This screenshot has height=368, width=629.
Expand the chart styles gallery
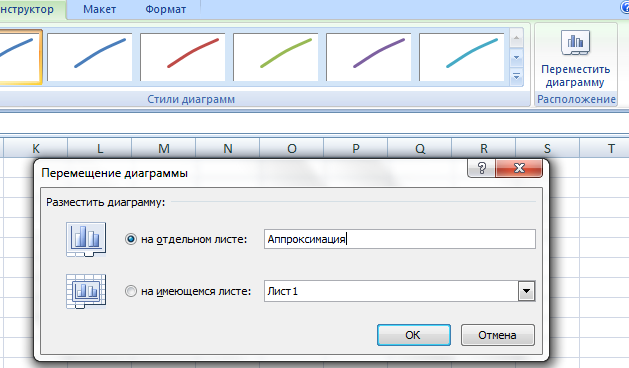(x=516, y=76)
